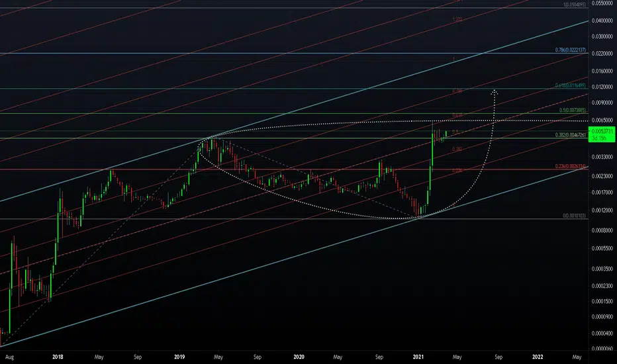The width and height of the screenshot is (617, 364).
Task: Click the current price label 0.0053731
Action: click(x=602, y=131)
